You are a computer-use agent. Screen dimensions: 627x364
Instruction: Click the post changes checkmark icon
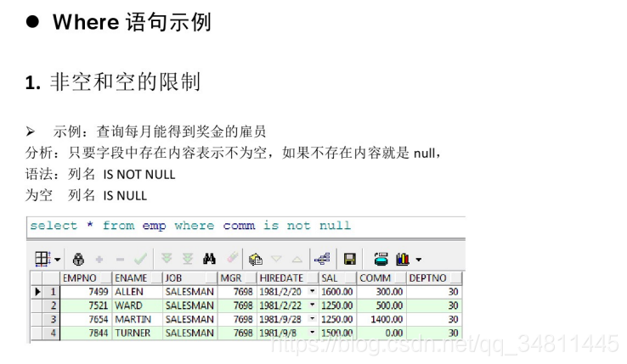coord(140,259)
